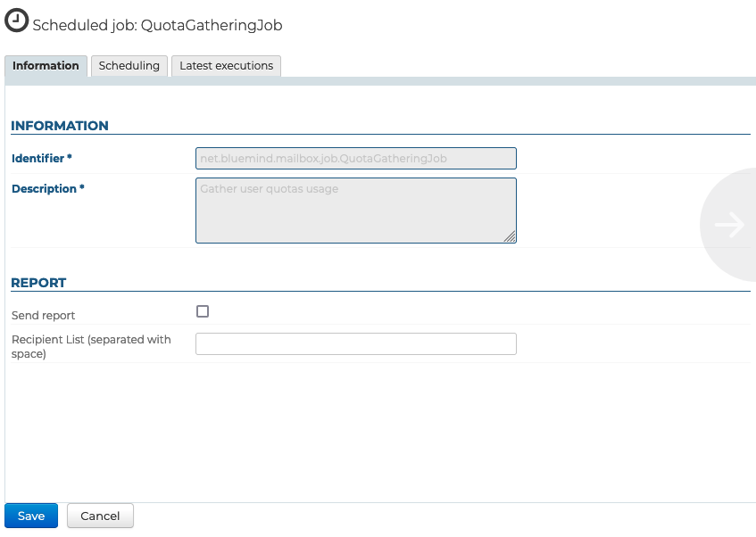Click the INFORMATION section heading
This screenshot has width=756, height=537.
tap(60, 126)
